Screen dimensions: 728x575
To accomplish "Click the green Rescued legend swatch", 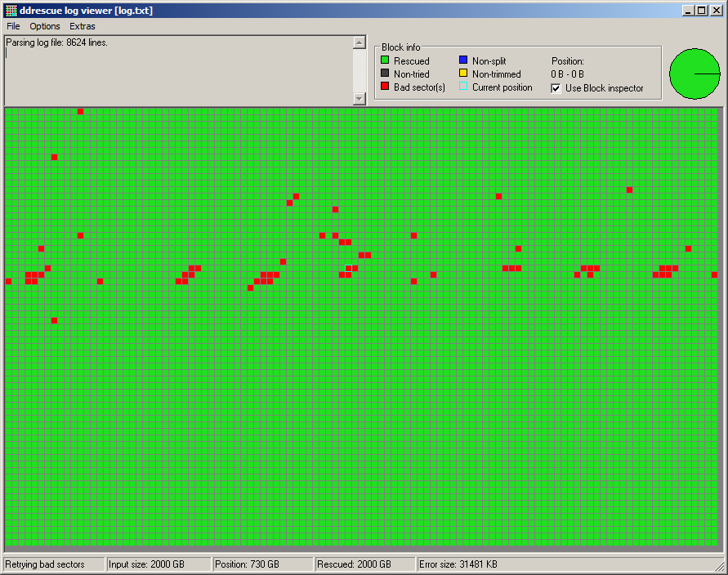I will [385, 61].
